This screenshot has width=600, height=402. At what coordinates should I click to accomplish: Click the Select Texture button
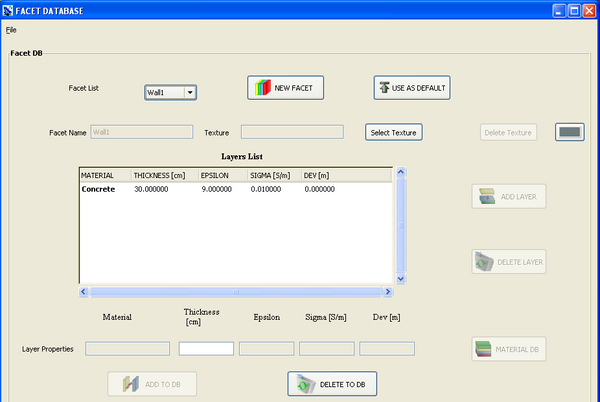pyautogui.click(x=394, y=132)
